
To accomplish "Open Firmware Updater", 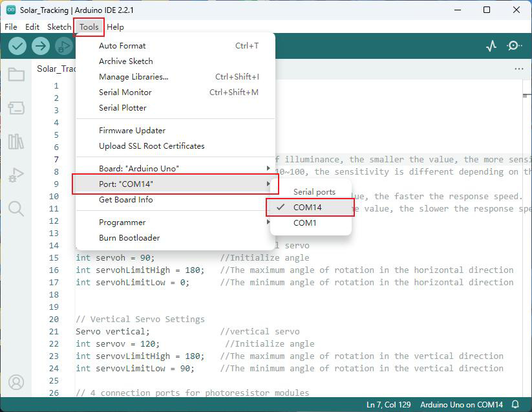I will click(175, 130).
